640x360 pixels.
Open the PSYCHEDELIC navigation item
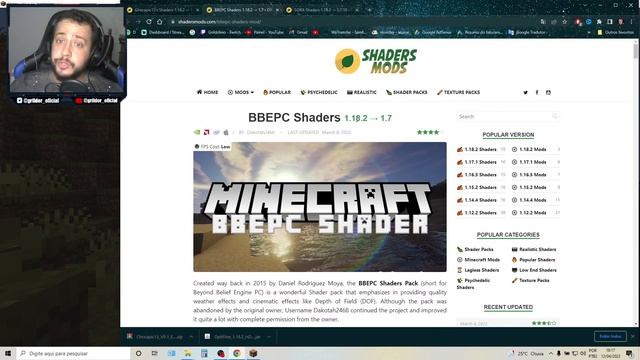[x=319, y=93]
